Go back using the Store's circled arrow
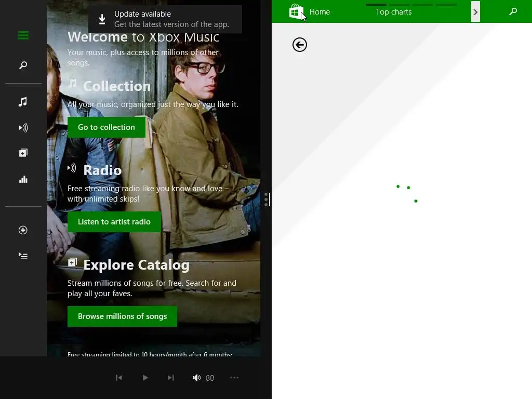 coord(300,45)
